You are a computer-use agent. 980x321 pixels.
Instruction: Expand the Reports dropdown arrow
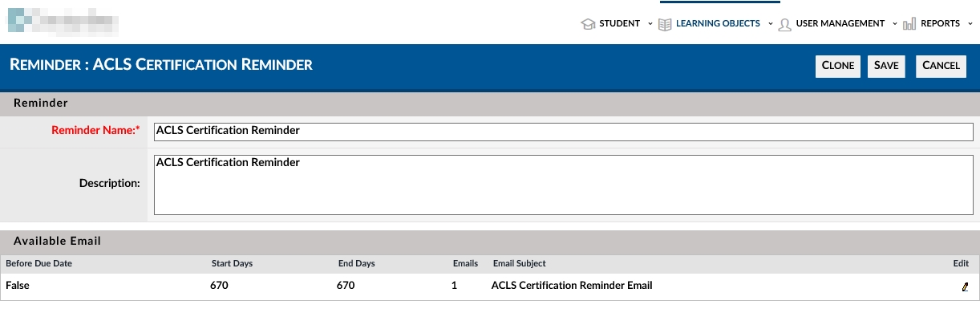click(970, 24)
